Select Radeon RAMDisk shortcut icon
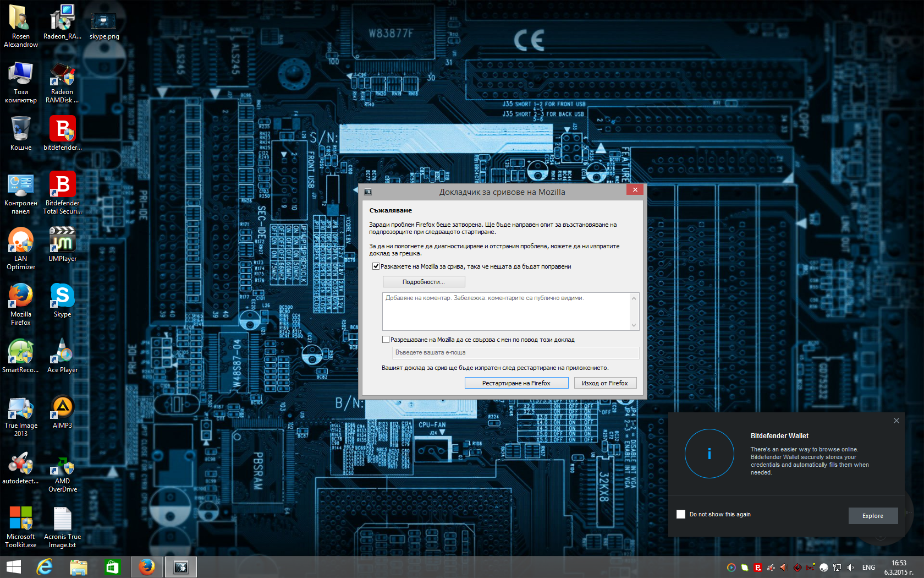This screenshot has height=578, width=924. 62,82
